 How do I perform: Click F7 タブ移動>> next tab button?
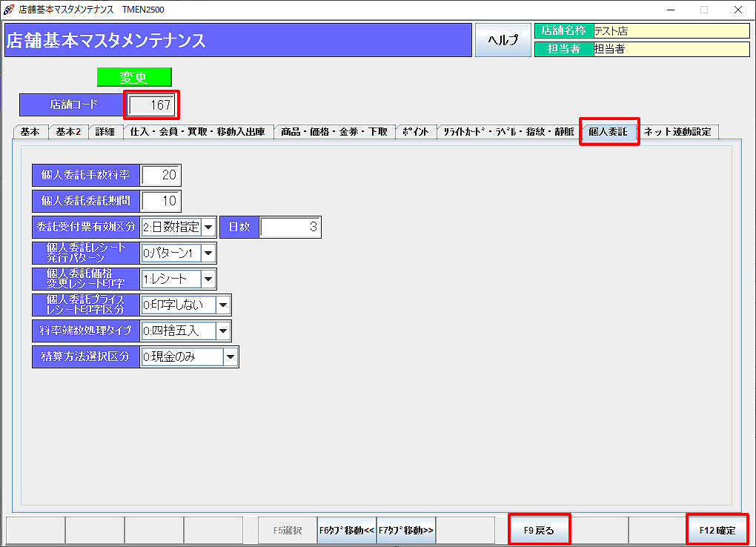click(x=405, y=531)
